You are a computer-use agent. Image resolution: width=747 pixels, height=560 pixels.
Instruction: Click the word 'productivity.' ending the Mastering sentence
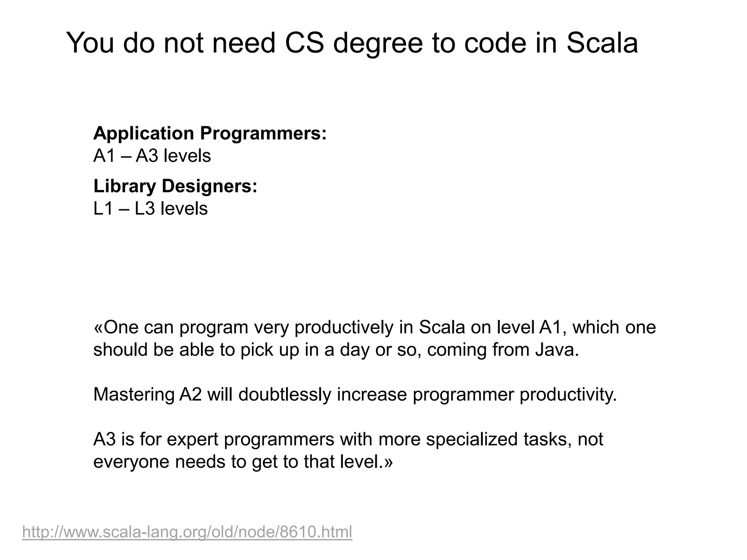click(x=568, y=394)
